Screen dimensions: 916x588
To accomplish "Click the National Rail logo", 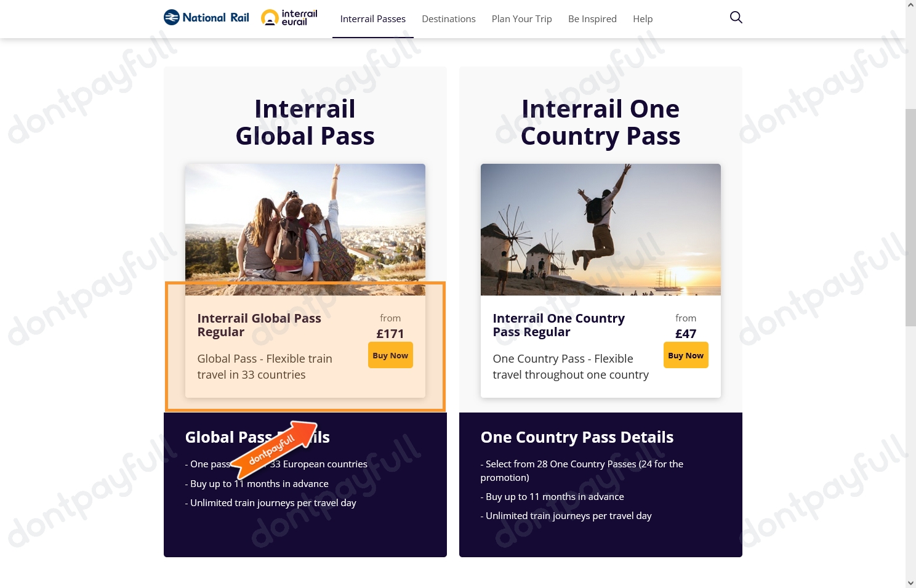I will [x=206, y=18].
